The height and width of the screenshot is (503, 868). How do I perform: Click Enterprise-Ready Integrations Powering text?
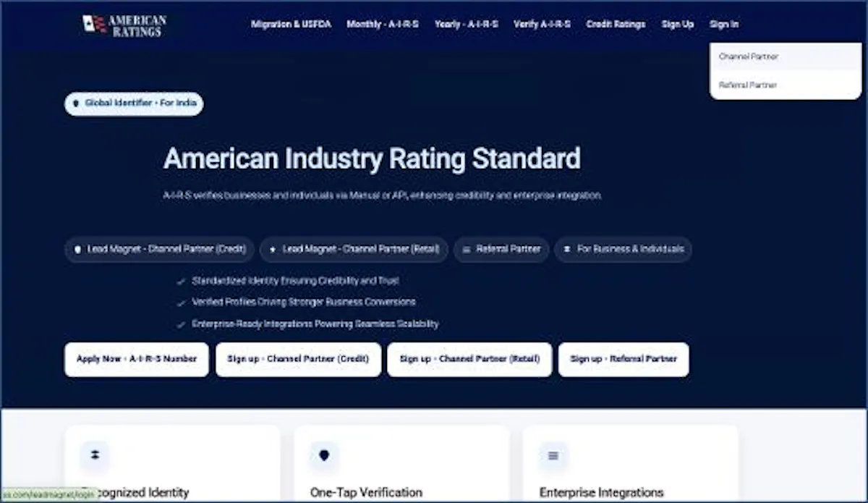(315, 324)
